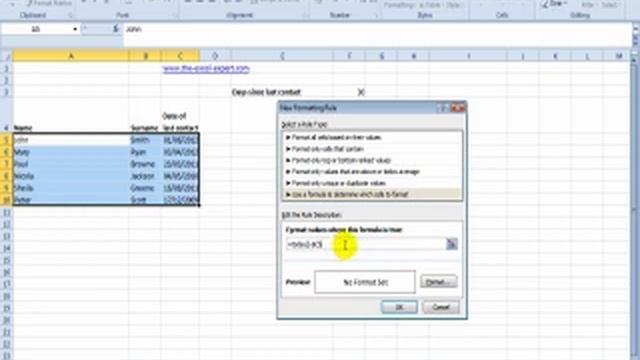
Task: Click the insert function fx icon
Action: 116,29
